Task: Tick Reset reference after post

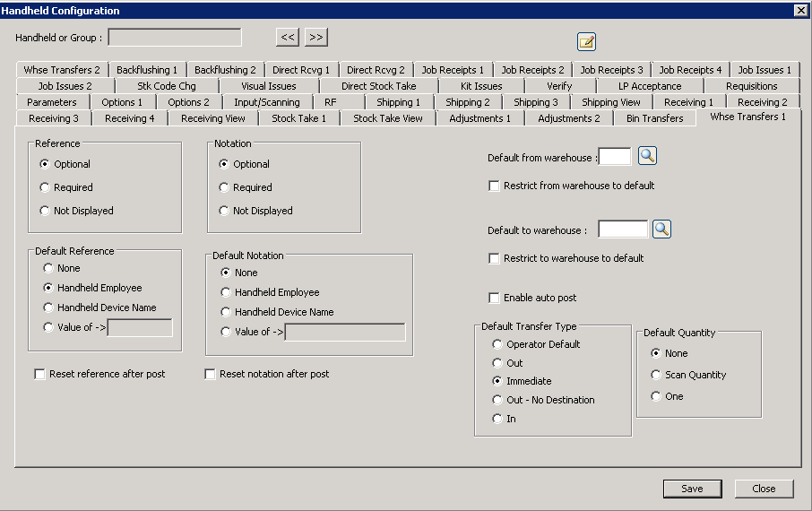Action: (x=39, y=374)
